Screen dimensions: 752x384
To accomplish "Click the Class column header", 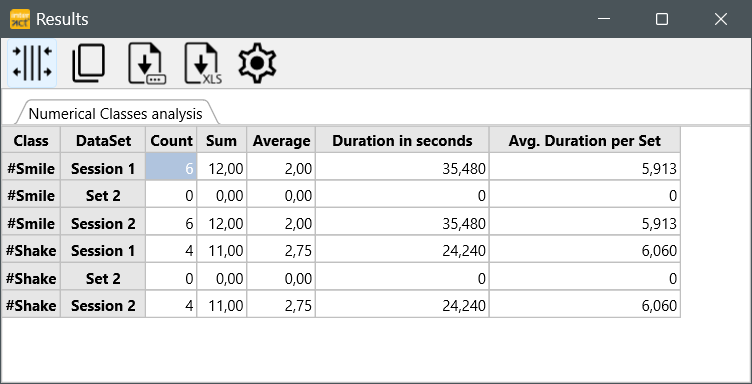I will [31, 140].
